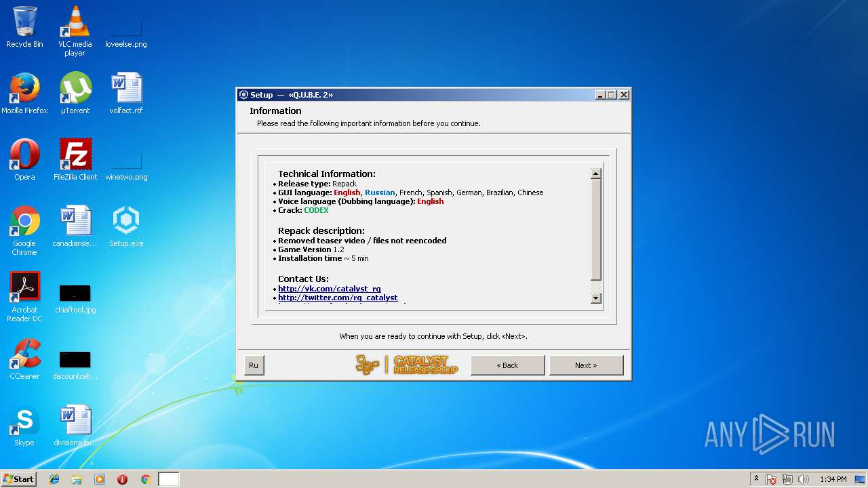Click the 'Release type: Repack' line
The height and width of the screenshot is (488, 868).
[x=317, y=184]
